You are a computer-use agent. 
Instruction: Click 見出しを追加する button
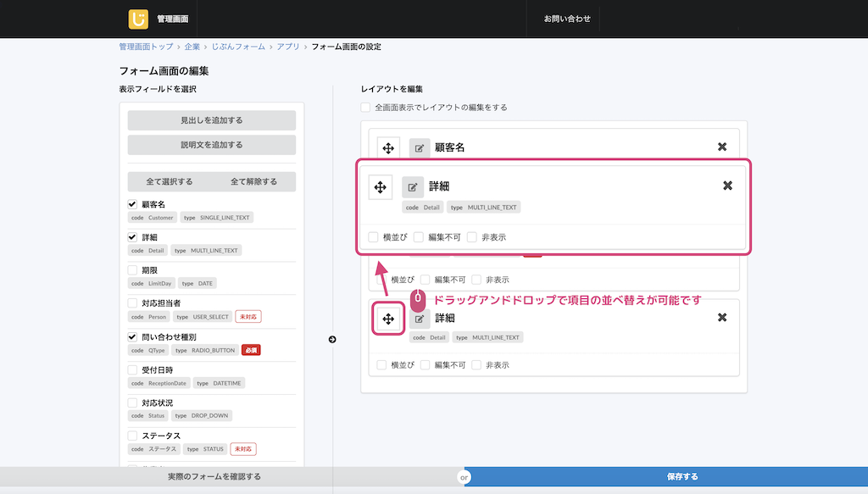tap(211, 120)
